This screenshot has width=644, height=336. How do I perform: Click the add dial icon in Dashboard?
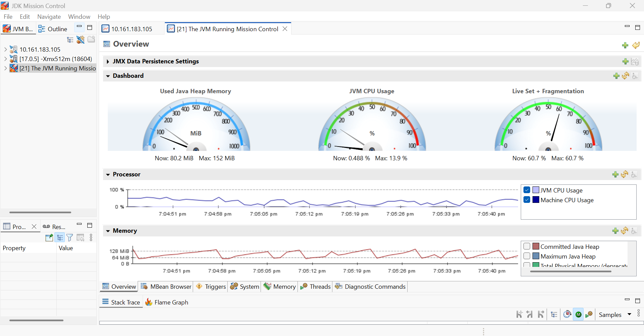click(616, 76)
